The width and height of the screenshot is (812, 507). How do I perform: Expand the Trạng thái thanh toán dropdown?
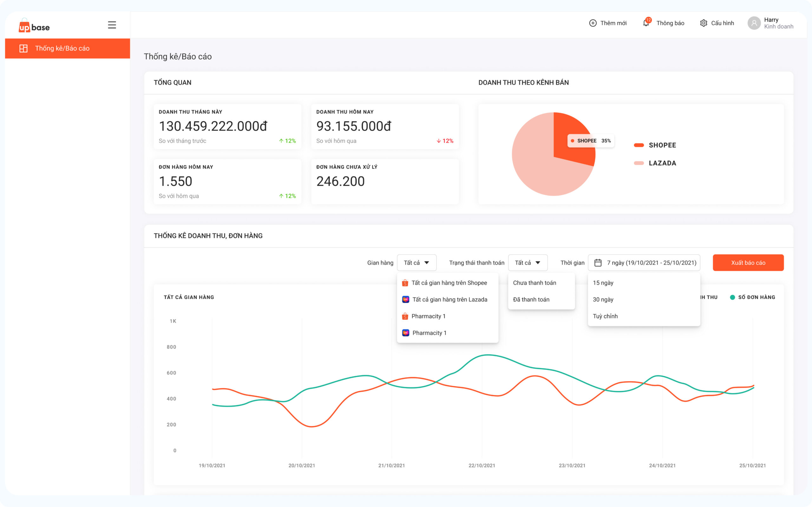pos(527,263)
